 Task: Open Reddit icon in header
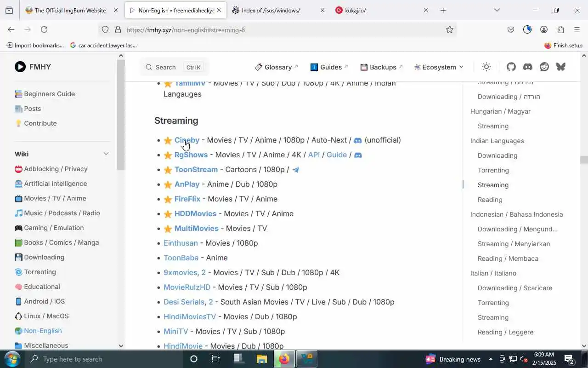[x=544, y=67]
